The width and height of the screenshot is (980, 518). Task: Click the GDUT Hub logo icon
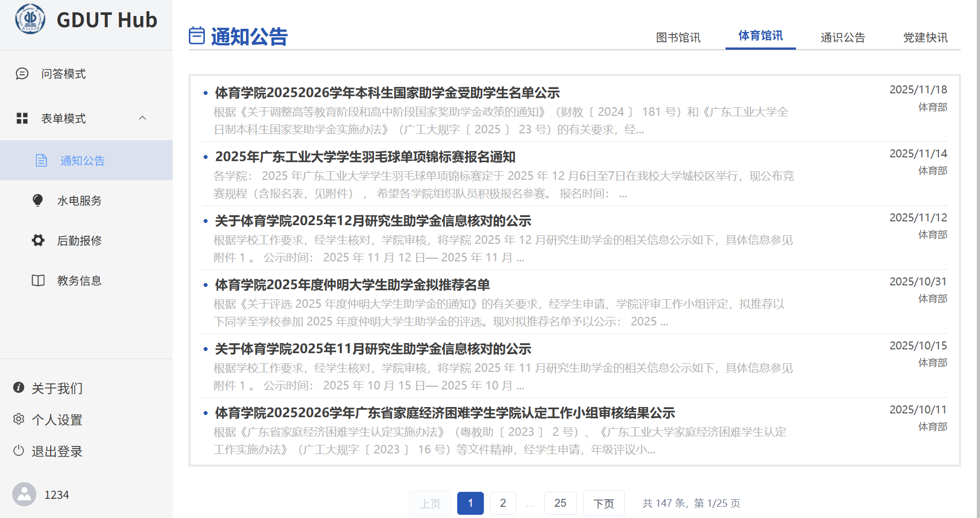(30, 19)
